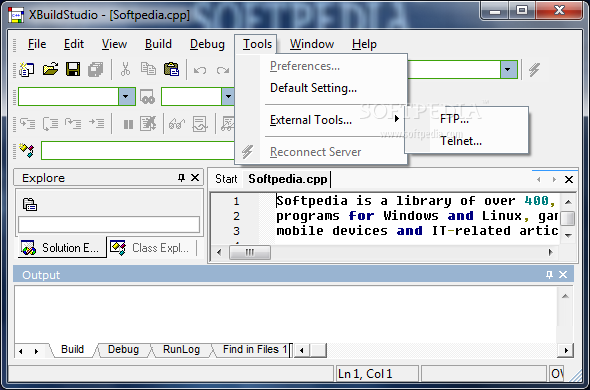The image size is (590, 390).
Task: Click the editor vertical scrollbar thumb
Action: (568, 218)
